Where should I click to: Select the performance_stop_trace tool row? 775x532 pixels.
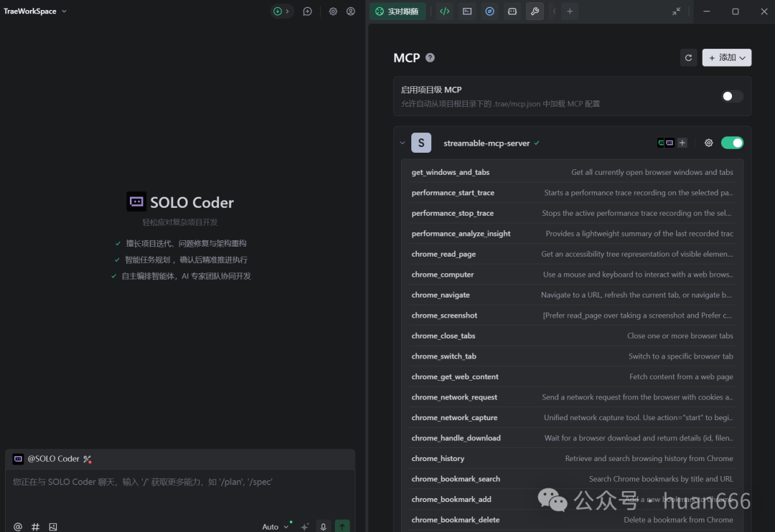(572, 214)
